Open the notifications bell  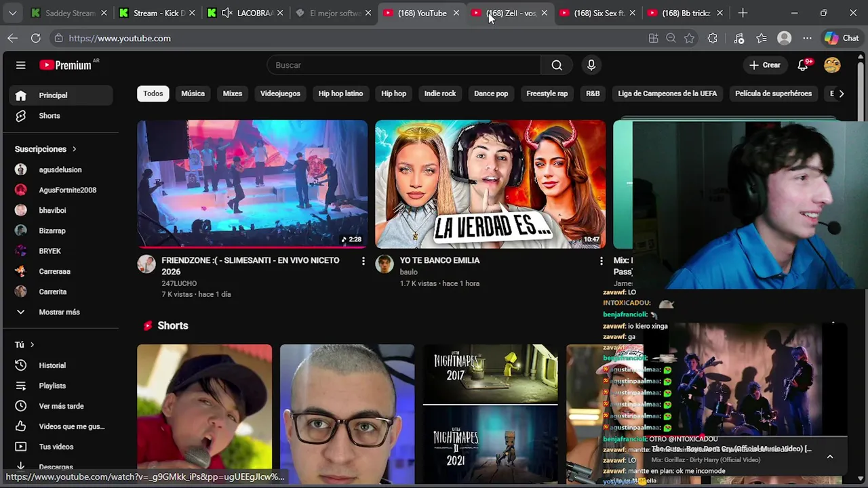click(x=804, y=65)
